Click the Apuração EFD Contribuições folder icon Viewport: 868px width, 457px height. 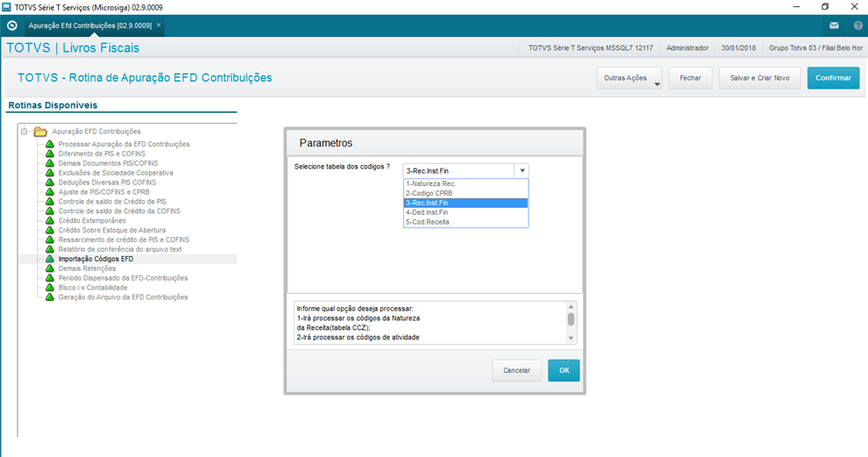point(40,132)
